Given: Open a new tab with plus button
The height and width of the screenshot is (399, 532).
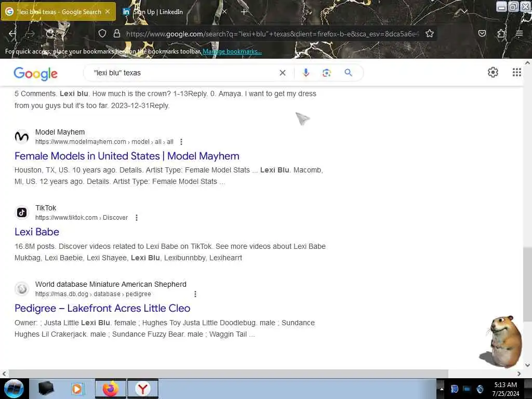Looking at the screenshot, I should coord(244,12).
